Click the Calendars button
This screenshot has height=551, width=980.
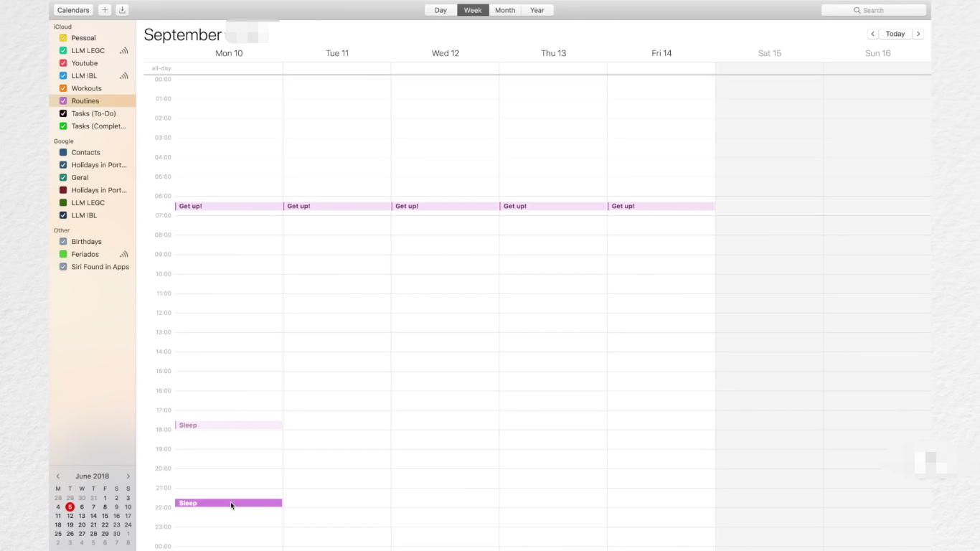coord(73,10)
